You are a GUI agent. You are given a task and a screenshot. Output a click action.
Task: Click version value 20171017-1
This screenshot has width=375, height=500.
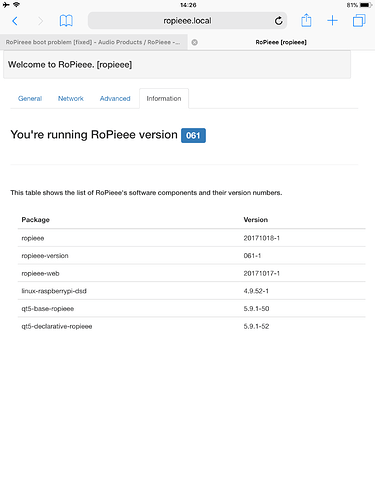click(x=262, y=273)
